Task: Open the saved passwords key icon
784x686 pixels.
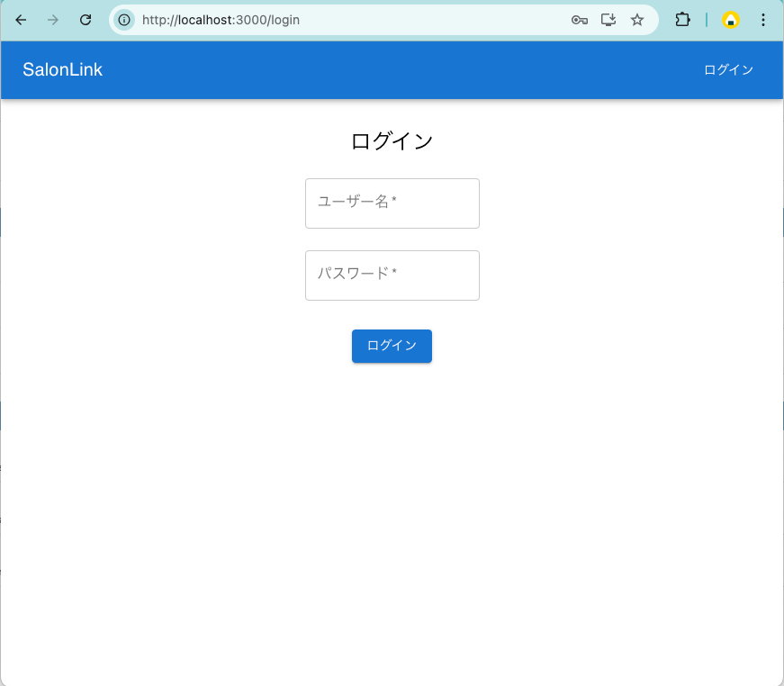Action: (579, 20)
